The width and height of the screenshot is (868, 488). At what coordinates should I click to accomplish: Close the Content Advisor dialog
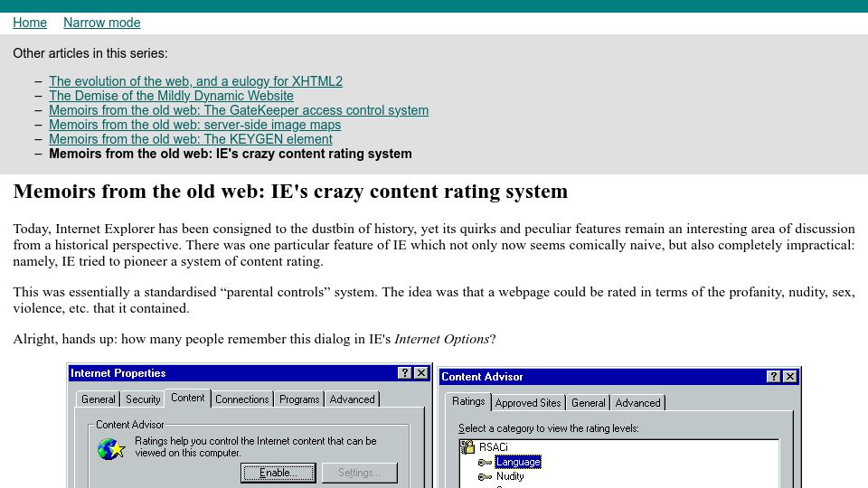point(790,377)
